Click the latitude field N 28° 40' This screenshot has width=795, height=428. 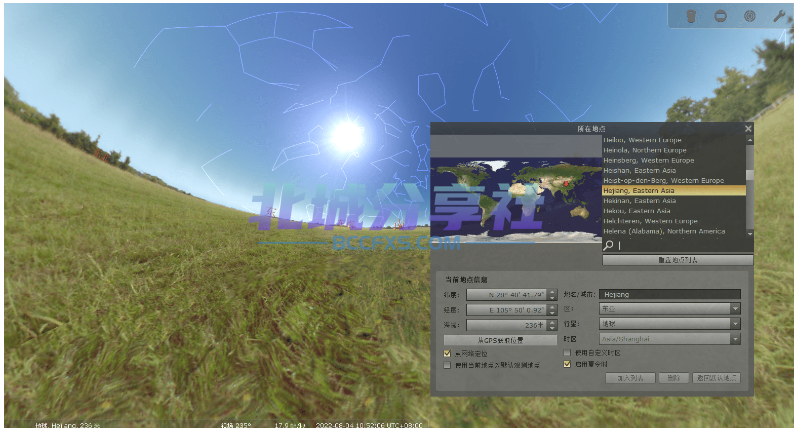[x=507, y=295]
